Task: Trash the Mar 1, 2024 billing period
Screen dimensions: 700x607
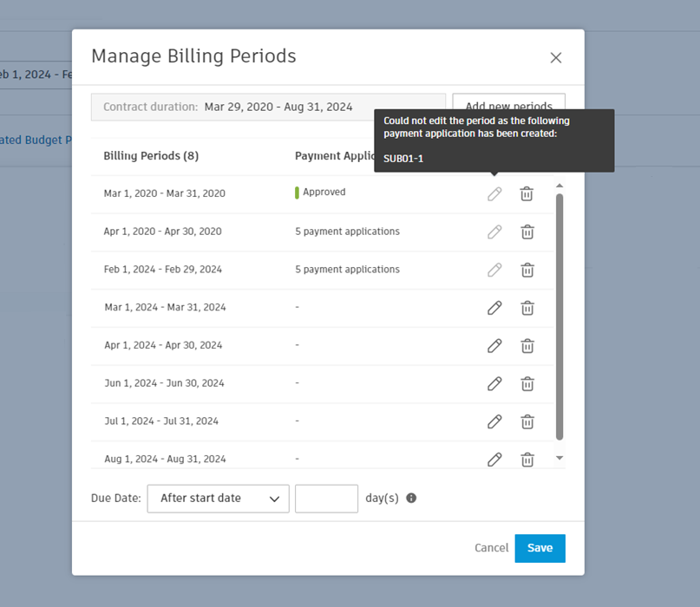Action: (x=527, y=308)
